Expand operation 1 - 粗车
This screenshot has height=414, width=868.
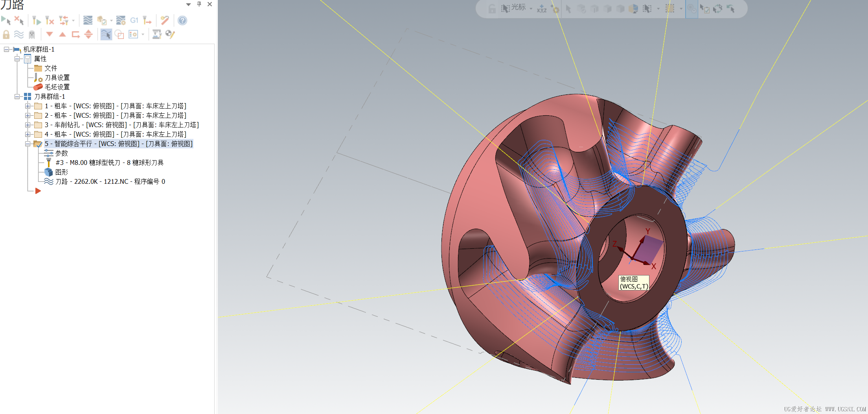coord(28,106)
